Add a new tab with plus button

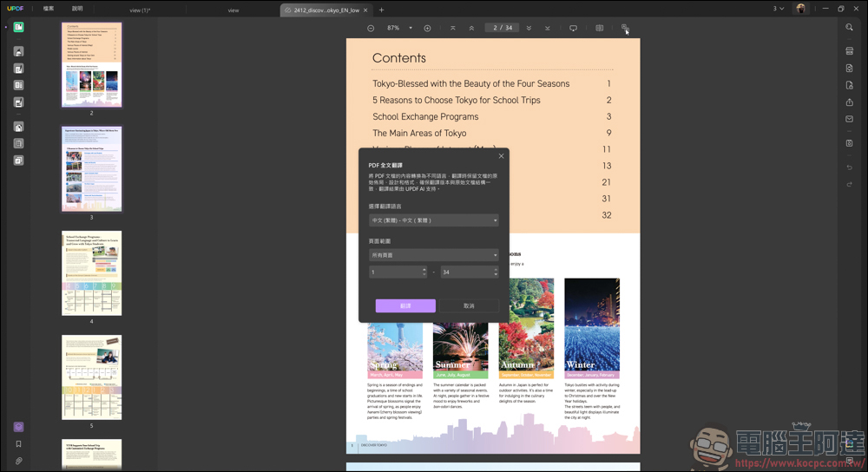381,10
